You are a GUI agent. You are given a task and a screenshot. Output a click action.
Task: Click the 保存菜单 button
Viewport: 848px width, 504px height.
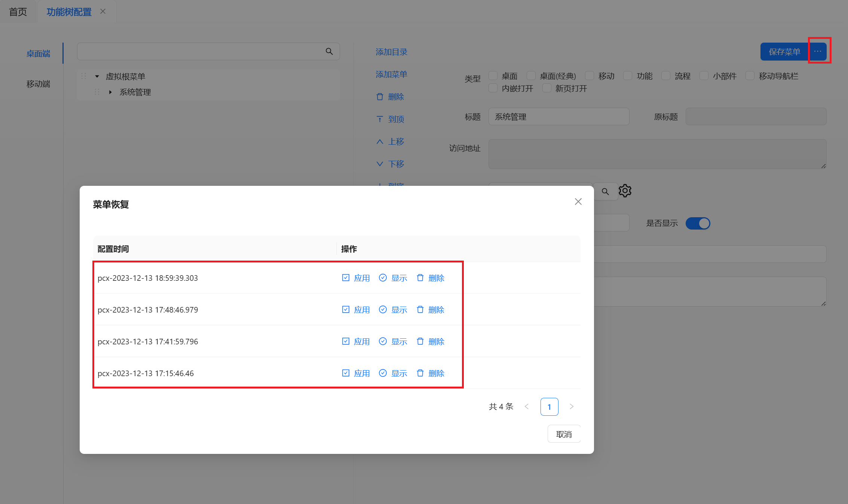(784, 52)
